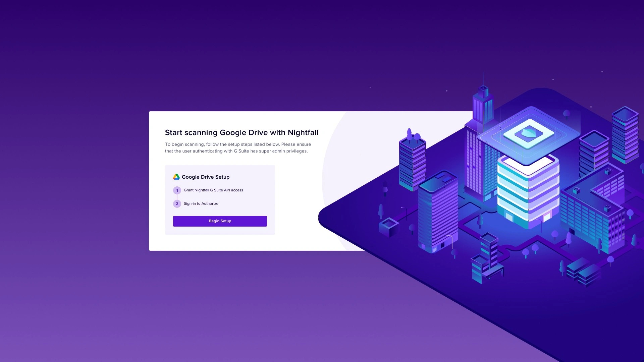Image resolution: width=644 pixels, height=362 pixels.
Task: Select the 'Sign-in to Authorize' step text
Action: pos(201,203)
